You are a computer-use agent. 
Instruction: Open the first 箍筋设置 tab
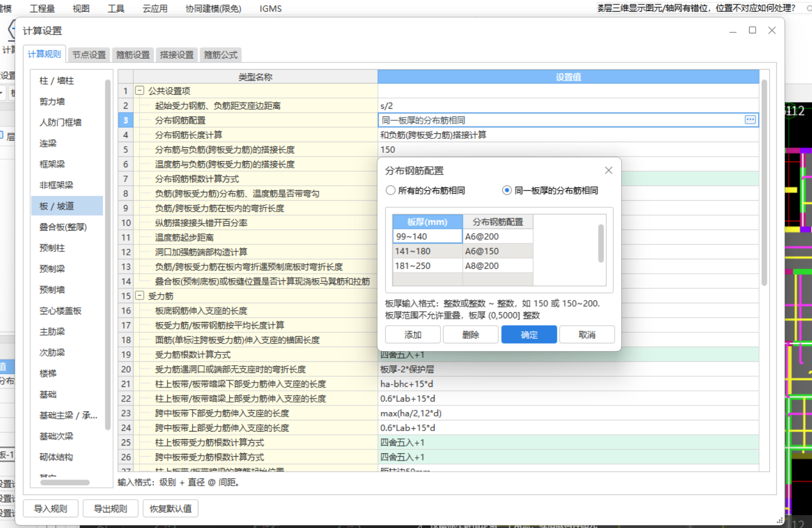[133, 55]
